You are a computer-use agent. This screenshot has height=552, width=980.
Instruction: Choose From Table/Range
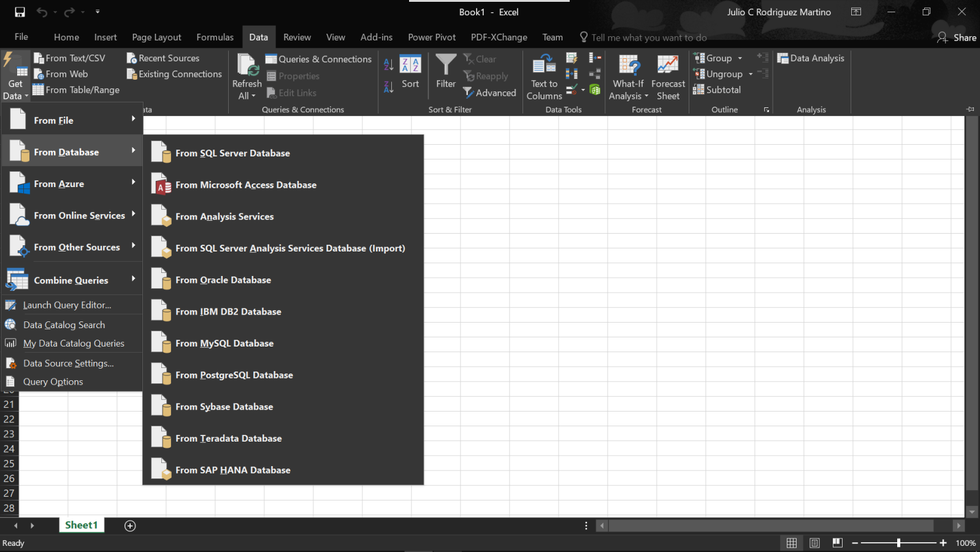click(x=76, y=90)
